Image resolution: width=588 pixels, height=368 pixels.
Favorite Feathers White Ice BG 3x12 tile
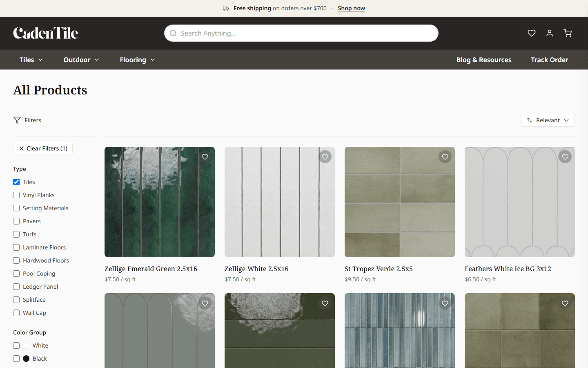point(565,157)
